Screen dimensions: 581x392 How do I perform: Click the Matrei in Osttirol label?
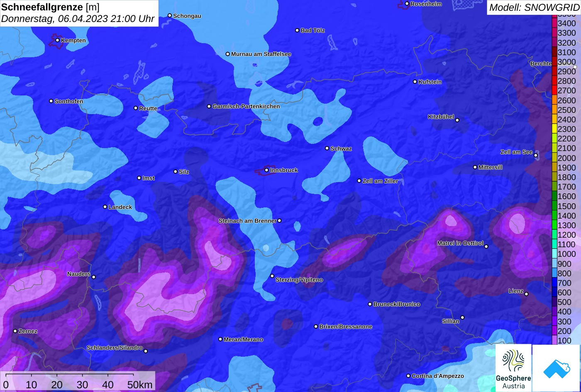(460, 243)
